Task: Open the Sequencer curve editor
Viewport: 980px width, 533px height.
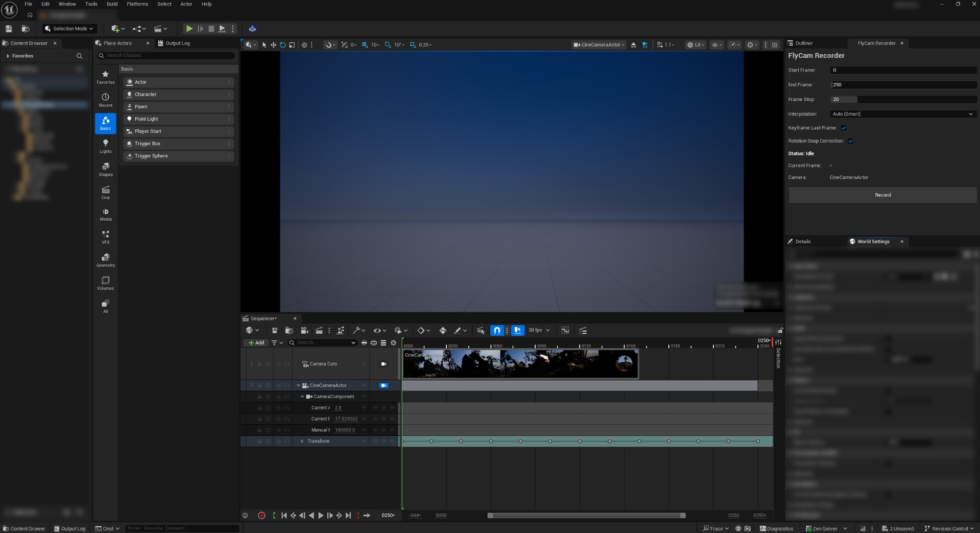Action: (565, 330)
